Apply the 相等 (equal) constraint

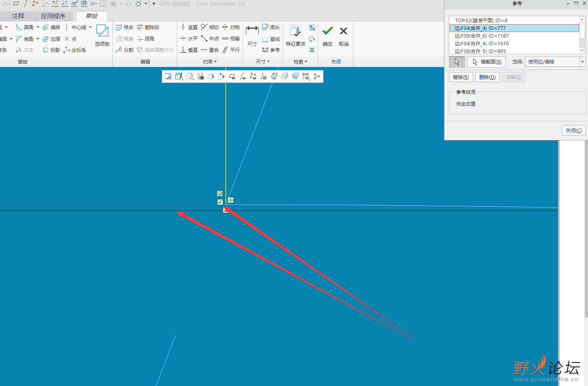(x=231, y=38)
